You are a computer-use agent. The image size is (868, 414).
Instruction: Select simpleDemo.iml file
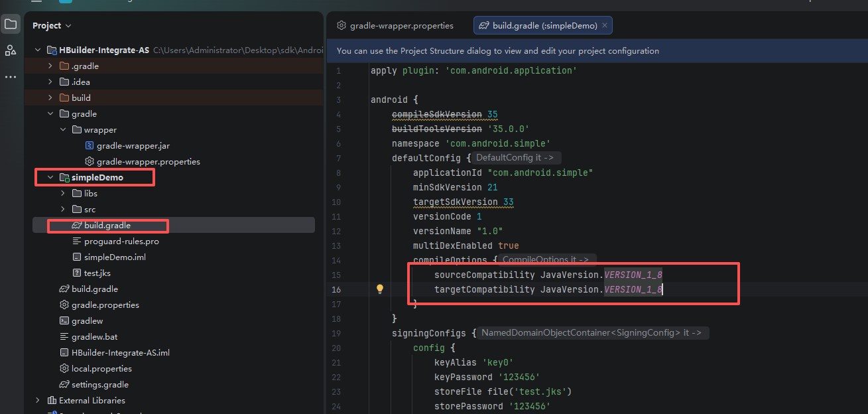coord(115,257)
